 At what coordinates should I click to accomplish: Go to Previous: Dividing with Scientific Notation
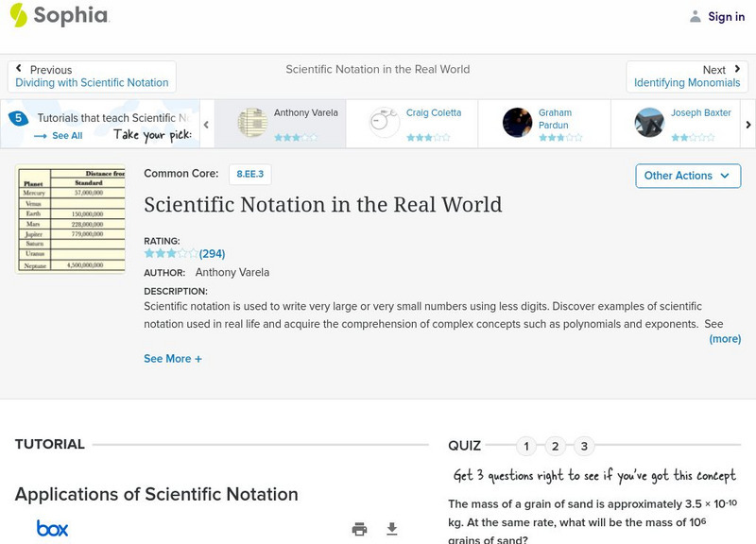tap(92, 76)
